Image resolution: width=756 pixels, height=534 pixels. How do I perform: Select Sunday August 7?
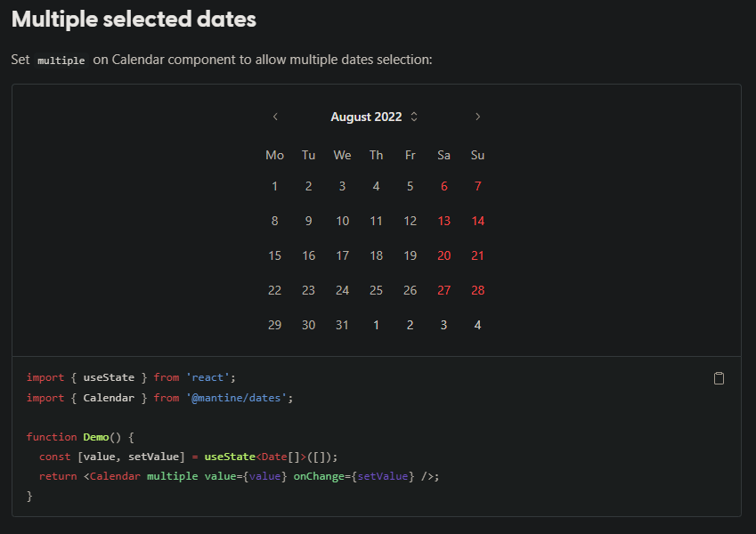pyautogui.click(x=478, y=186)
